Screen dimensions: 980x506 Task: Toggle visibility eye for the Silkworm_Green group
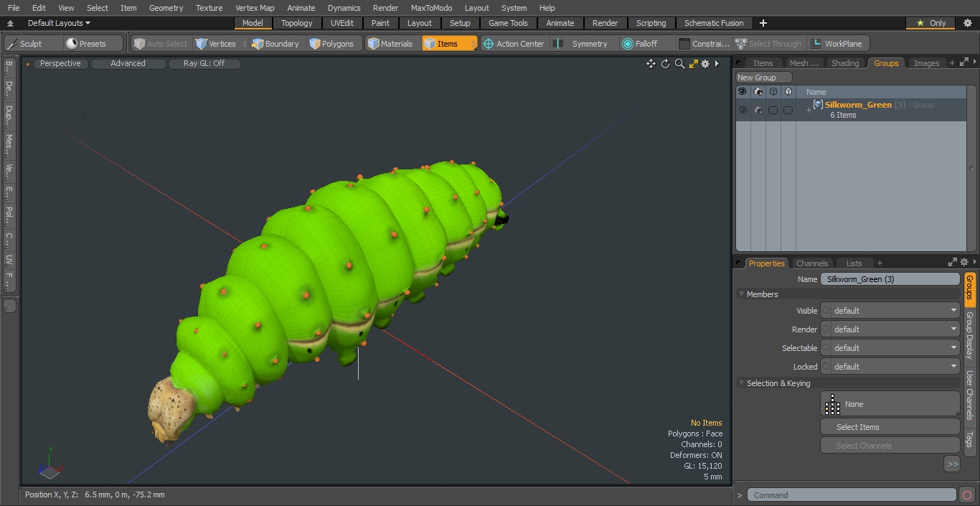point(743,110)
